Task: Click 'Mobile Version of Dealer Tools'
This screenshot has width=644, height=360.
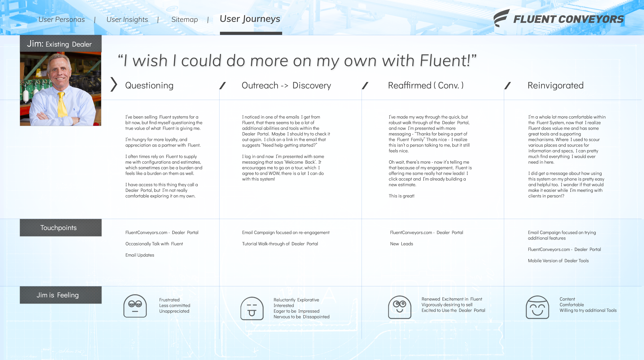Action: [558, 261]
